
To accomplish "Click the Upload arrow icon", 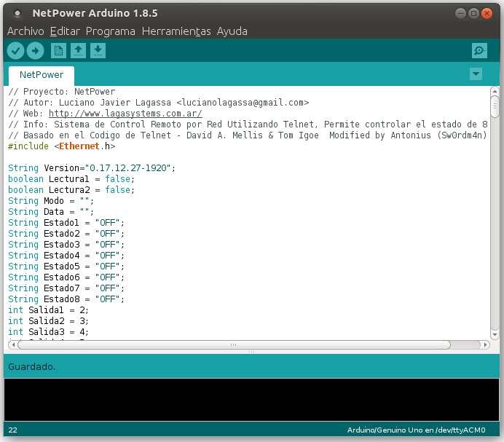I will 36,50.
